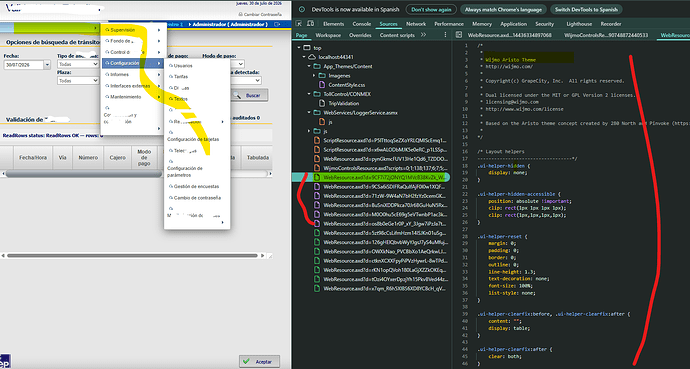Click the App_Themes/Content folder icon
This screenshot has width=690, height=369.
click(x=316, y=66)
